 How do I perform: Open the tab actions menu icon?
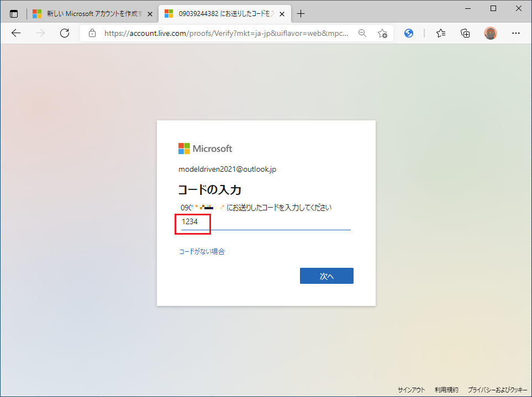point(14,14)
